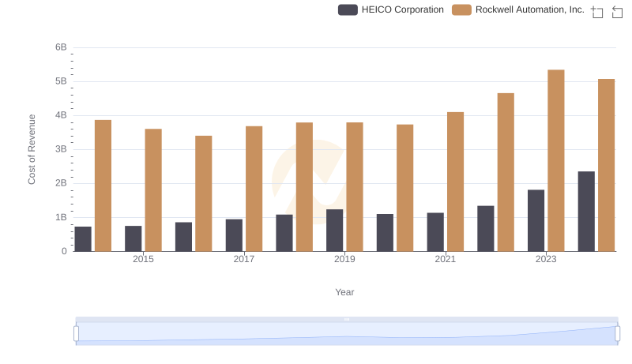Click the HEICO bar for 2017
Viewport: 632px width, 364px height.
coord(234,235)
